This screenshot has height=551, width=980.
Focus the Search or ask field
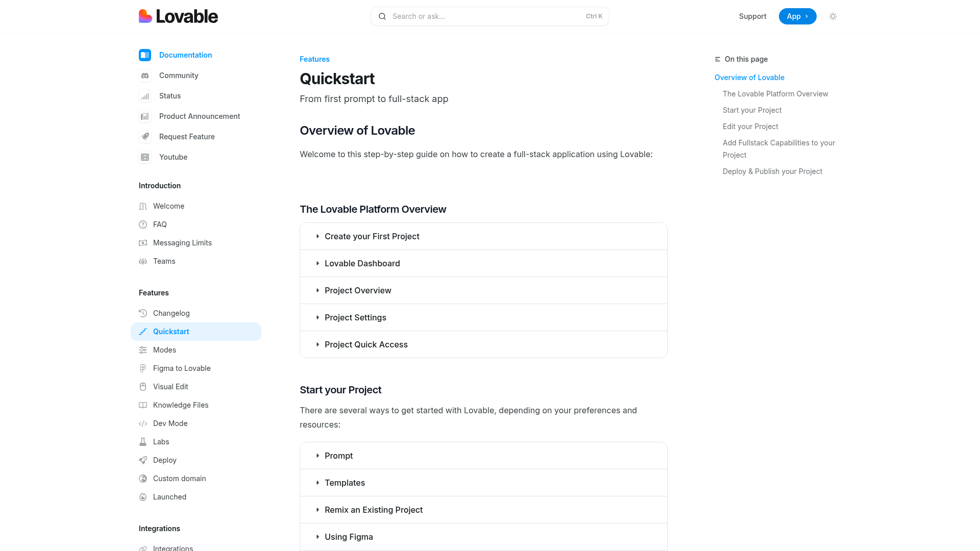(490, 16)
